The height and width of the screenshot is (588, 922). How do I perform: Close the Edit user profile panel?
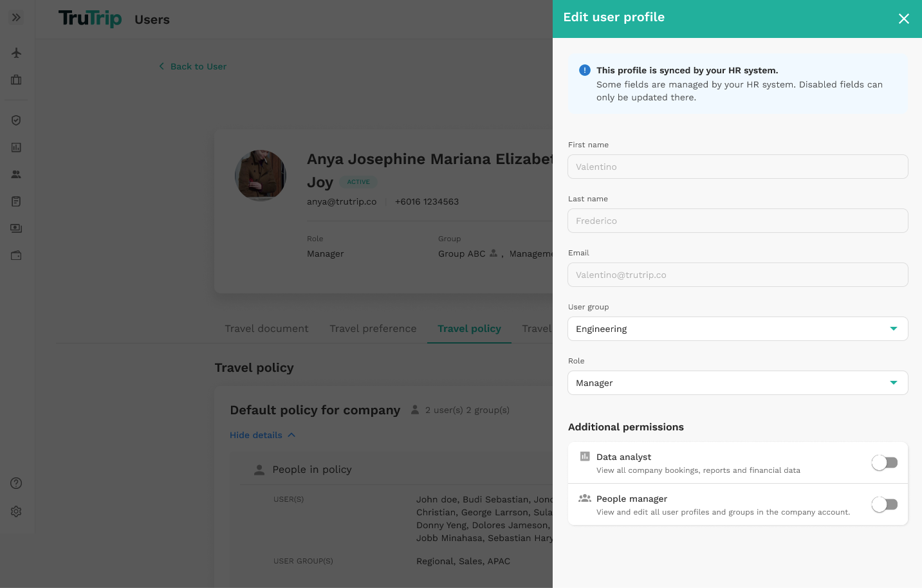point(904,19)
